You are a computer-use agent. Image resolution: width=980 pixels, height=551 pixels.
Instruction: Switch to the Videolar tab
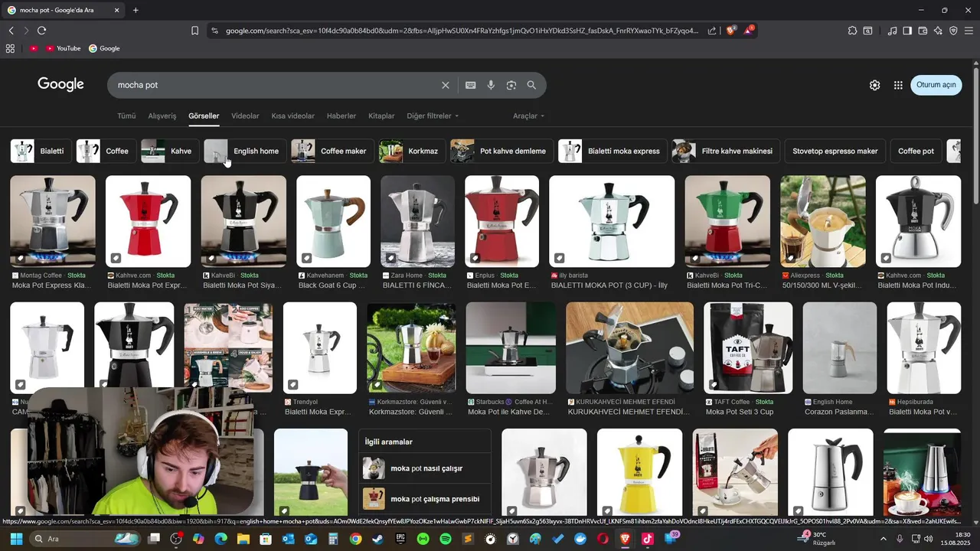(245, 116)
